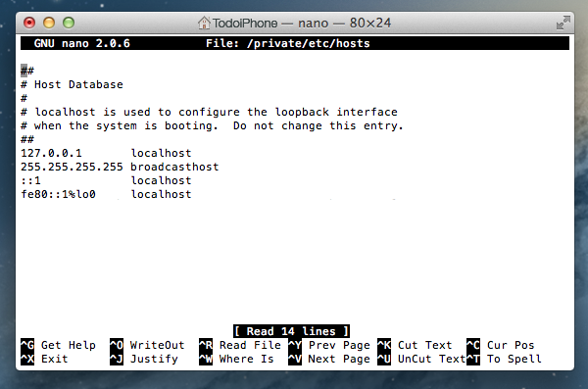The width and height of the screenshot is (588, 389).
Task: Click the fullscreen arrows icon in title bar
Action: 563,23
